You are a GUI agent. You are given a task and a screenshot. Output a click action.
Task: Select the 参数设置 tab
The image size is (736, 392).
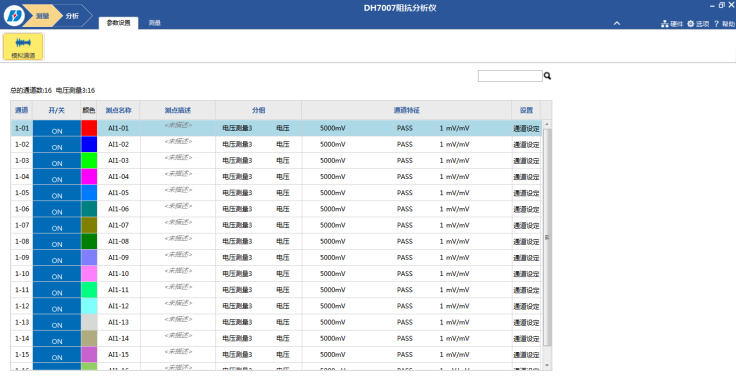pyautogui.click(x=118, y=23)
